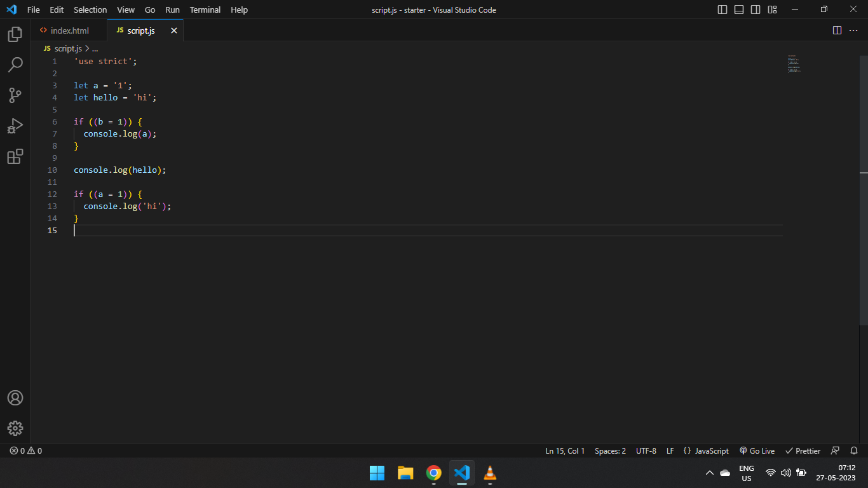Click line number 6 in gutter
Viewport: 868px width, 488px height.
pyautogui.click(x=55, y=121)
